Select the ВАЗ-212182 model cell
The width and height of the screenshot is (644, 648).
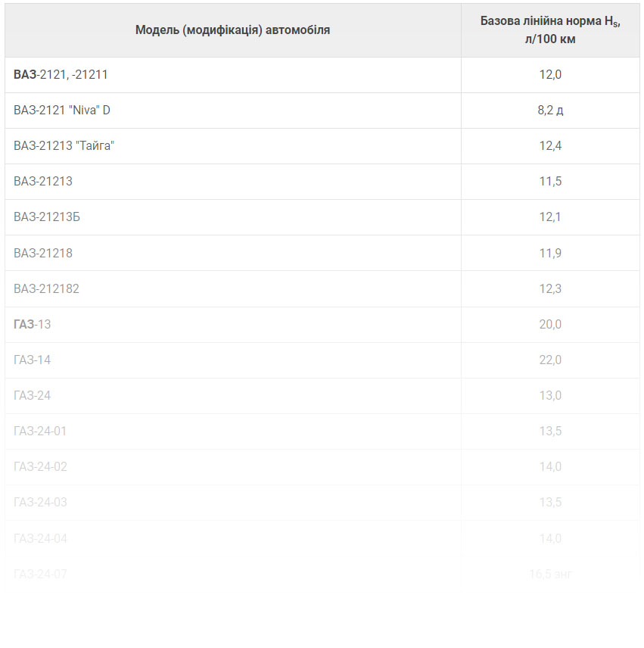pos(232,288)
